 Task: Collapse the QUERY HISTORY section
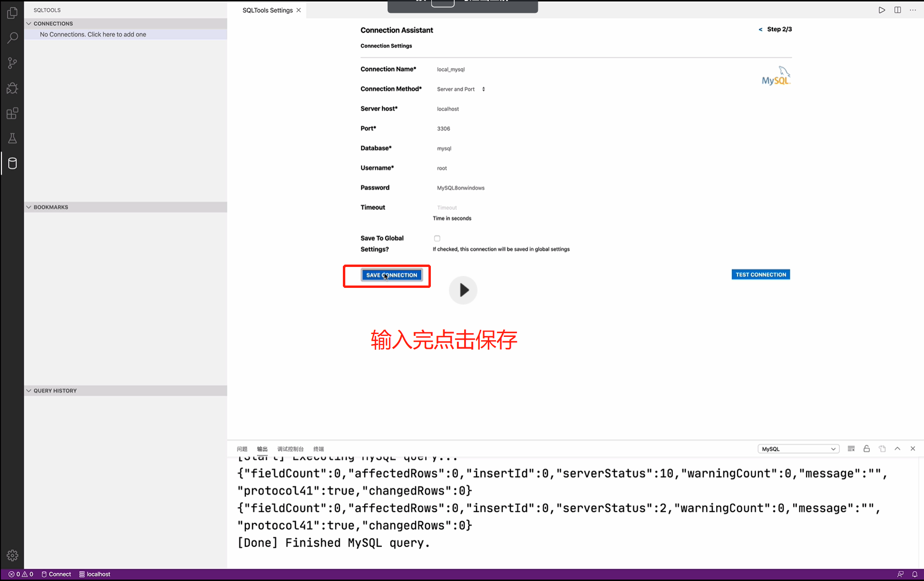(126, 391)
